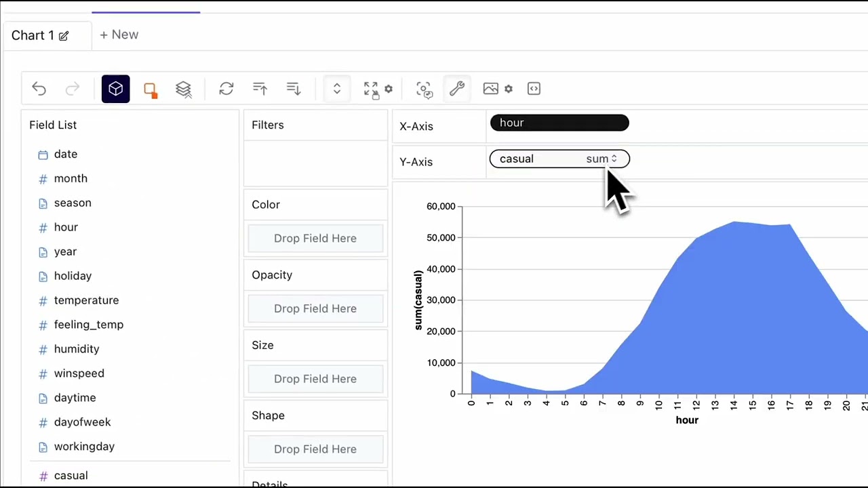Click the export code brackets icon
This screenshot has width=868, height=488.
(x=534, y=89)
